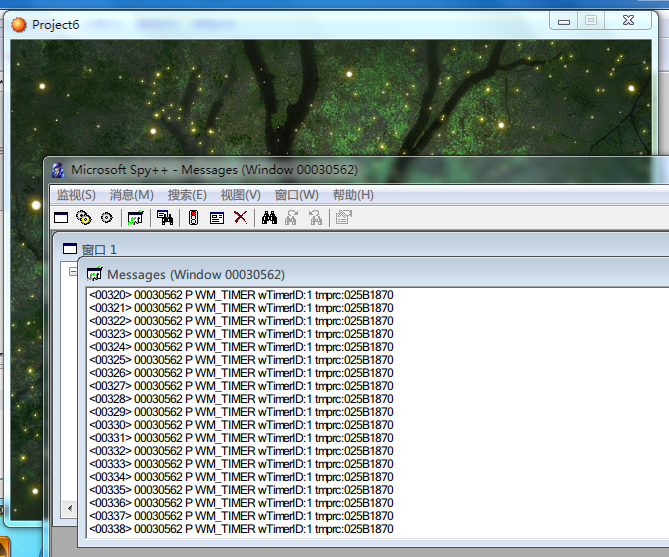Select message line <00321>
669x557 pixels.
coord(241,308)
